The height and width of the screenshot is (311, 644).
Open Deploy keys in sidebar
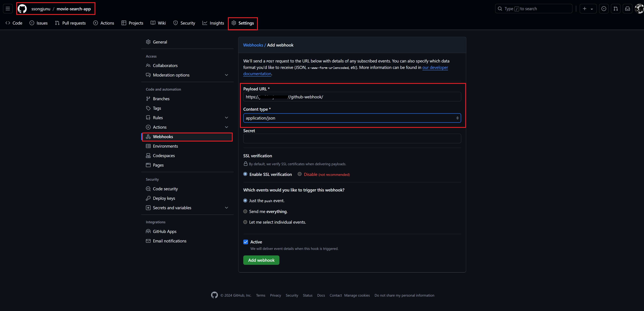pos(164,198)
